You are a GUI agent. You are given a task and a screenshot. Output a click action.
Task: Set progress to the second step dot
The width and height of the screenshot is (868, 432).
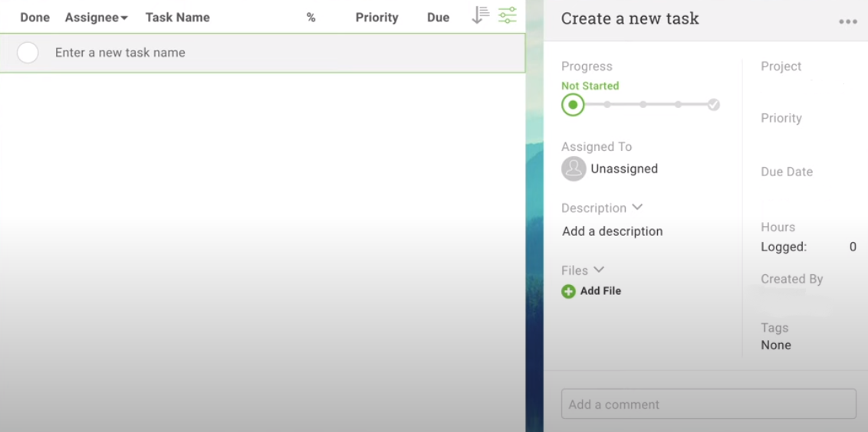607,105
